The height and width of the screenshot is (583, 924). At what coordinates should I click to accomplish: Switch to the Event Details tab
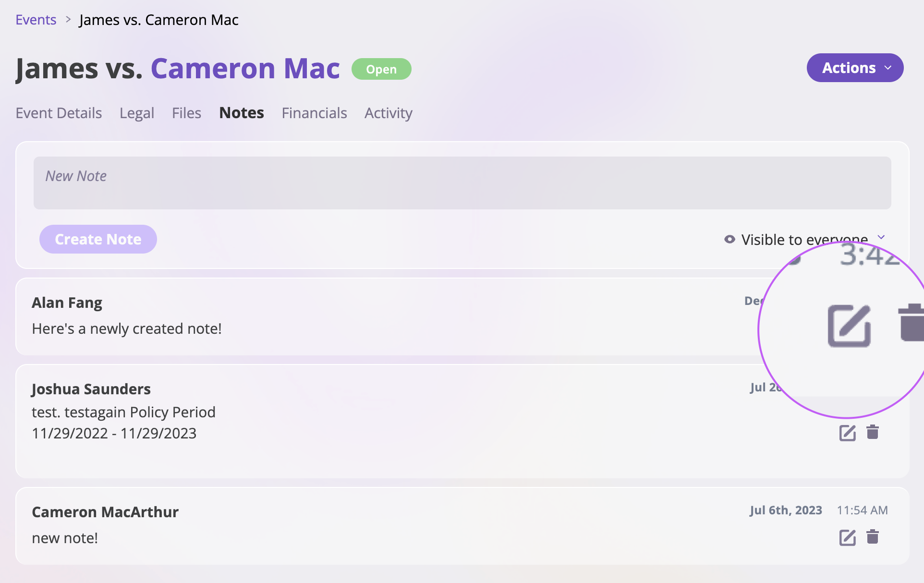(x=59, y=113)
